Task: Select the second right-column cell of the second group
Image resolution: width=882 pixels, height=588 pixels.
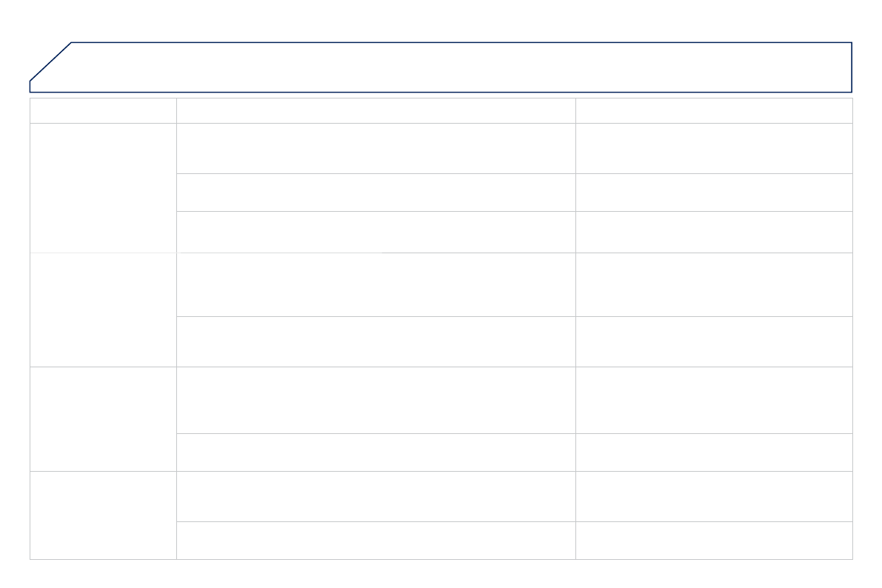Action: tap(714, 341)
